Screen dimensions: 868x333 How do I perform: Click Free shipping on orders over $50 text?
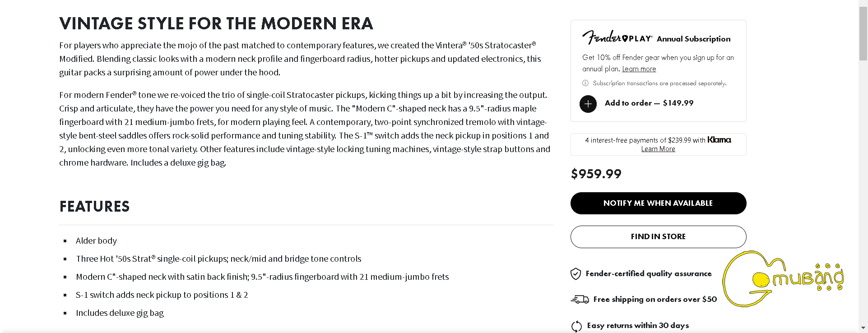[x=655, y=300]
